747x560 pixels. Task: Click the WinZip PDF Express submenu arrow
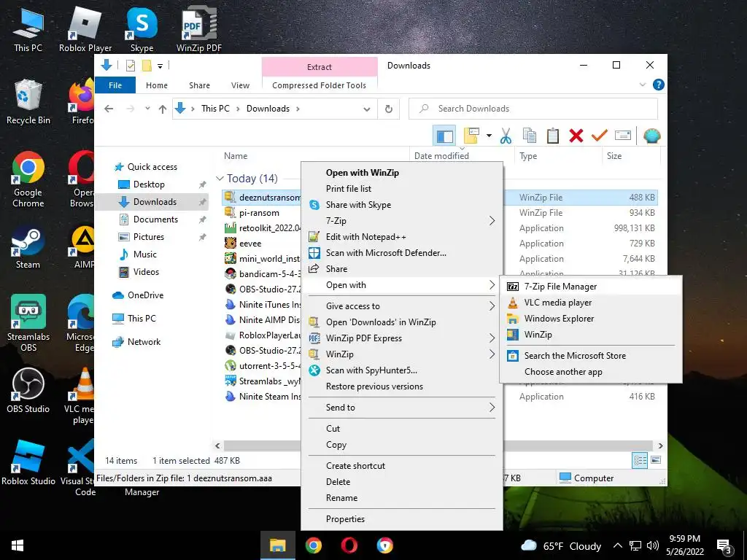(492, 338)
